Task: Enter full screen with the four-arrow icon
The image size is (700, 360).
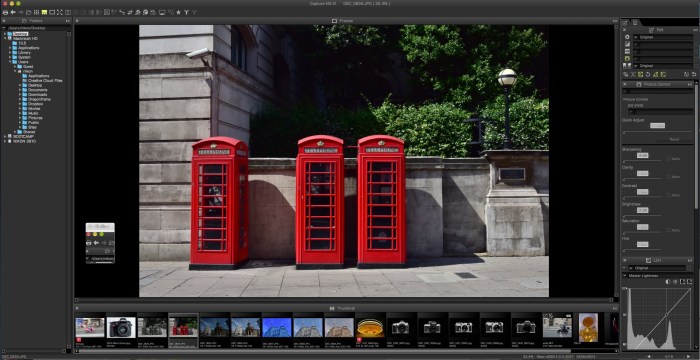Action: (59, 12)
